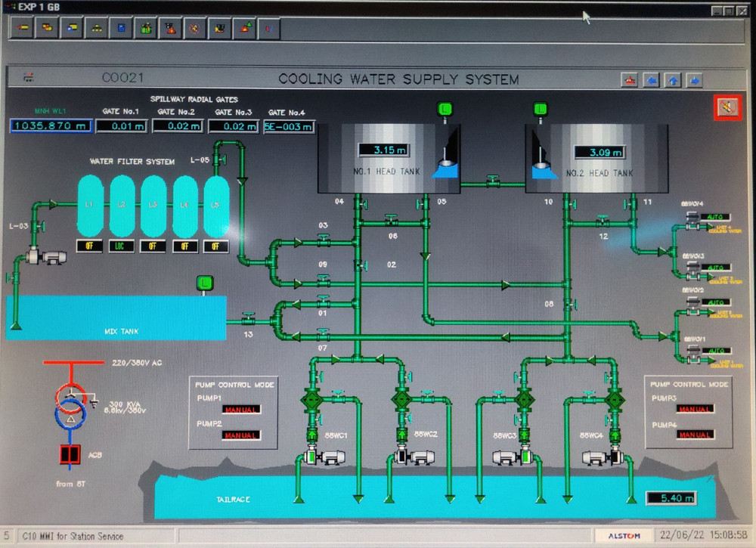The image size is (756, 548).
Task: Click the No.1 Head Tank level readout
Action: pos(383,150)
